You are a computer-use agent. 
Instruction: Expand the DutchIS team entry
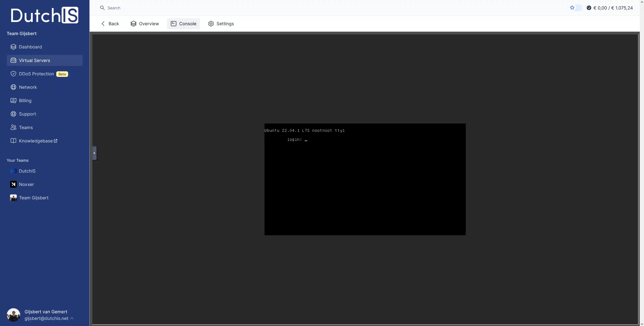27,171
